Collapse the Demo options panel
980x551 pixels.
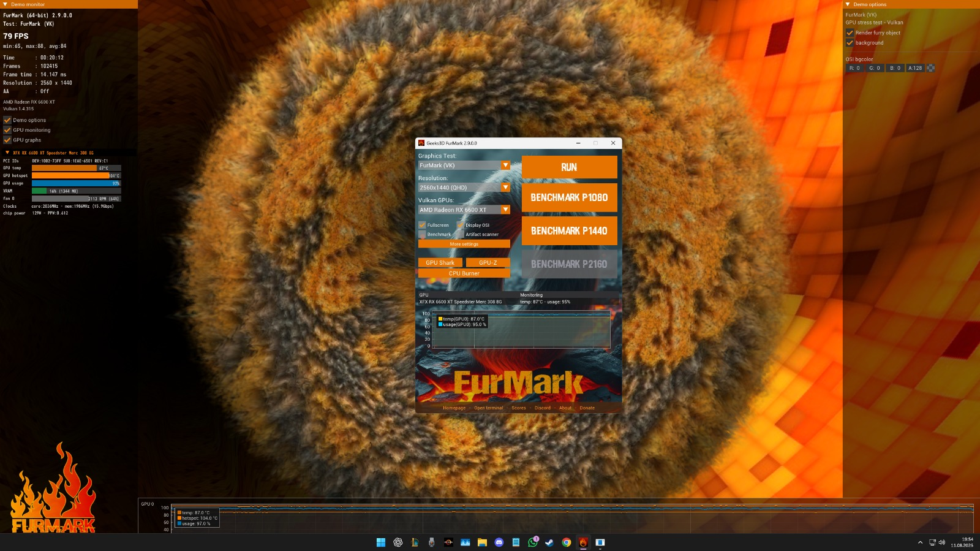848,4
